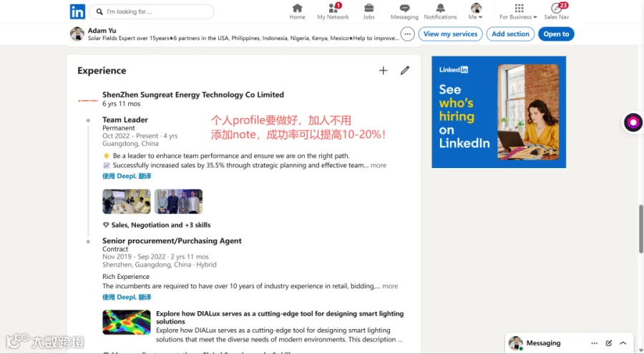Click the Open to button

tap(556, 34)
